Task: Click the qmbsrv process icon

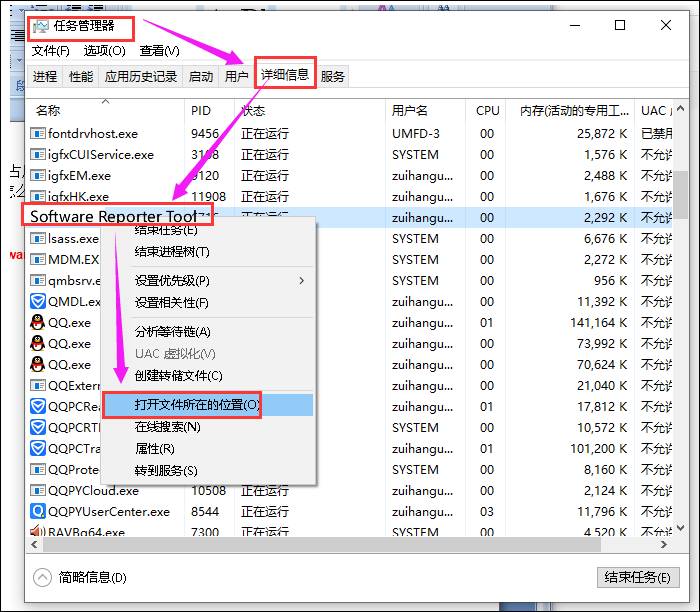Action: (38, 280)
